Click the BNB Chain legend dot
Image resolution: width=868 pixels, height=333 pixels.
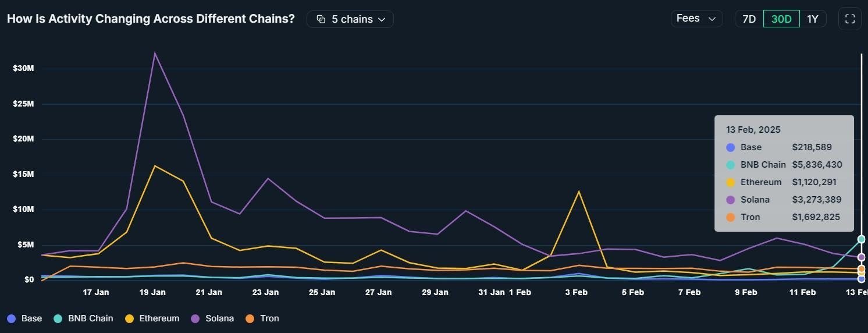(58, 318)
